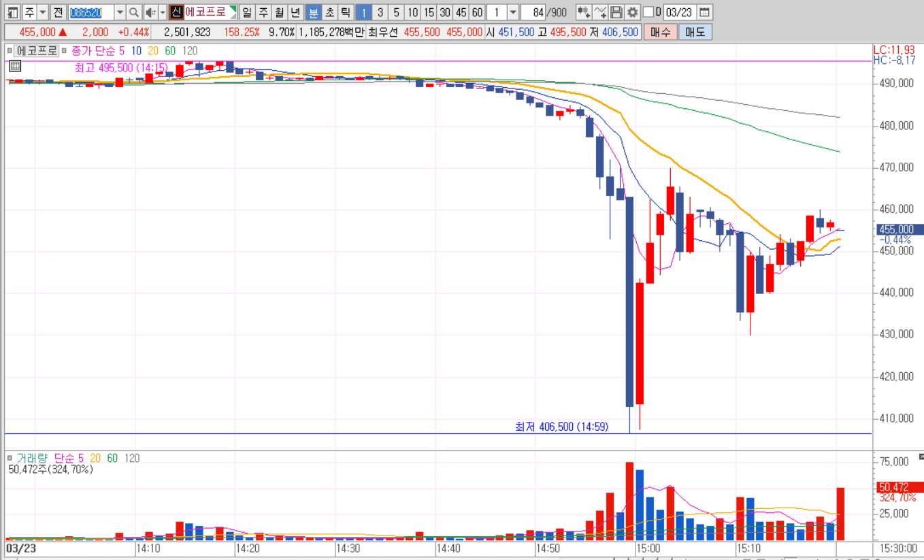Click the tall red candle at 14:59 low

(x=640, y=343)
